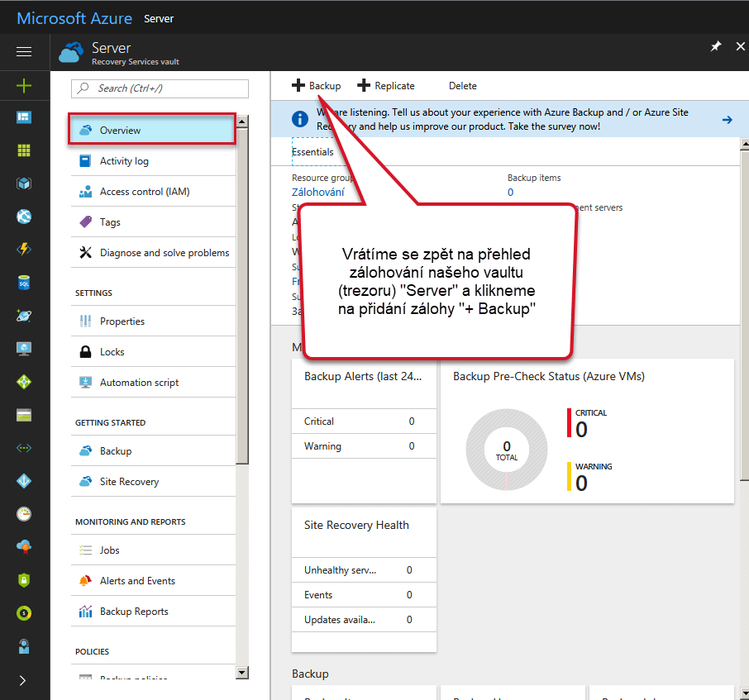Open Diagnose and solve problems
This screenshot has width=749, height=700.
(x=153, y=253)
